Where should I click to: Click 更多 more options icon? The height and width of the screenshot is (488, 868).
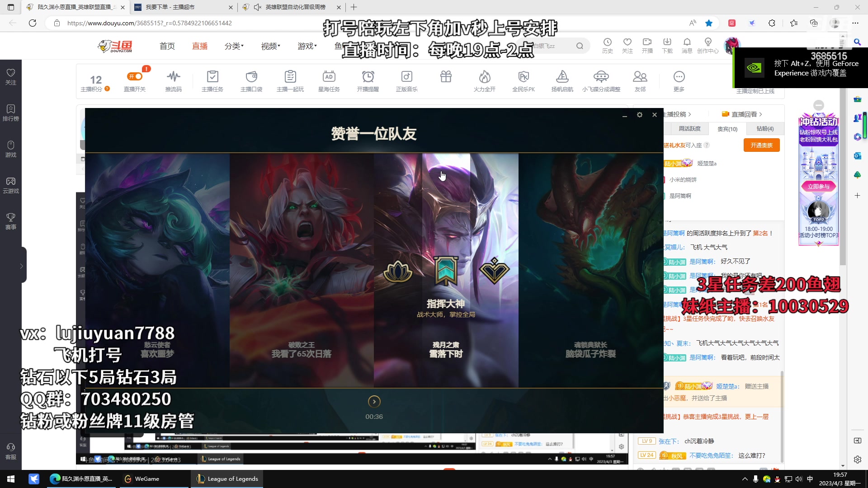[679, 77]
